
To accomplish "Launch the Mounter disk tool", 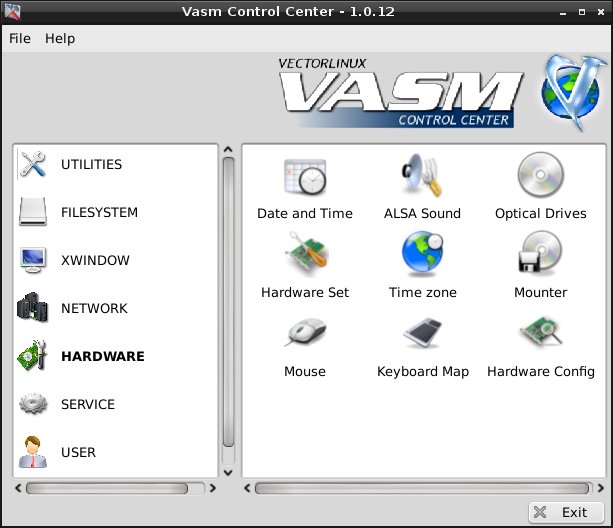I will coord(540,257).
